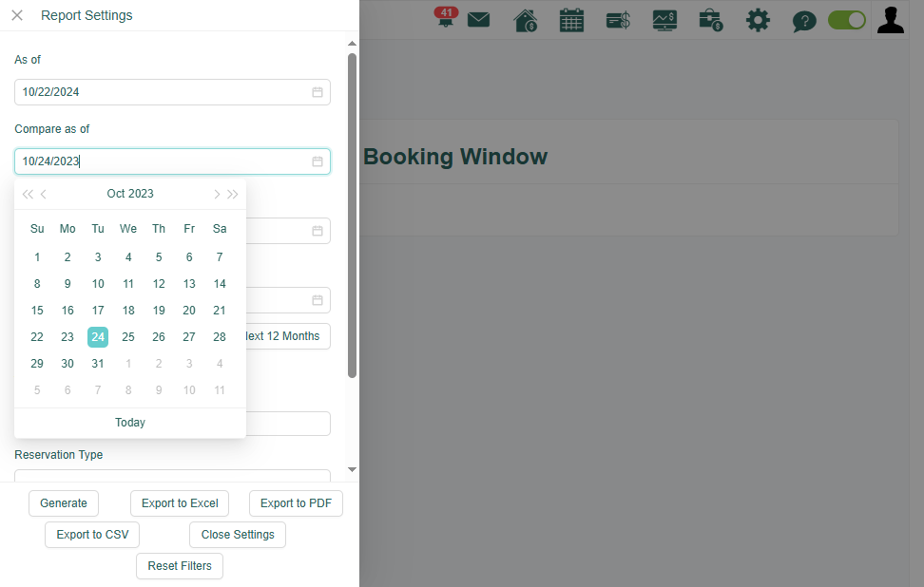This screenshot has width=924, height=587.
Task: Select October 28 in the calendar
Action: point(220,337)
